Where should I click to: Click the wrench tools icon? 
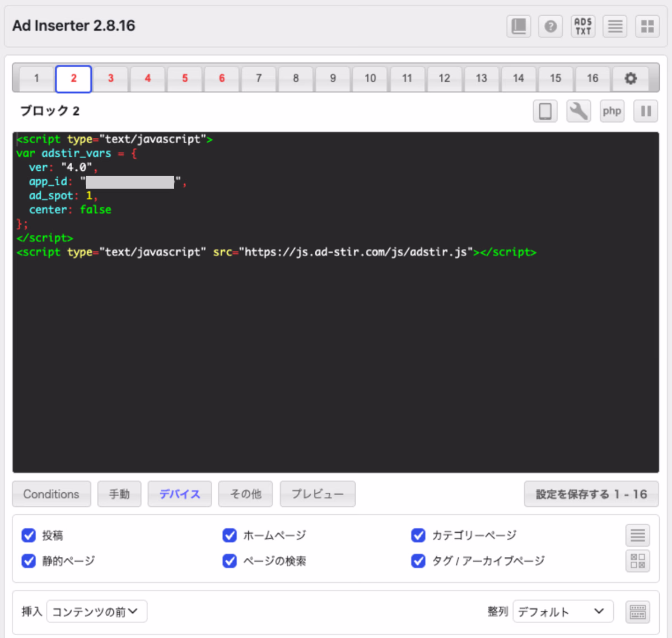[x=578, y=111]
